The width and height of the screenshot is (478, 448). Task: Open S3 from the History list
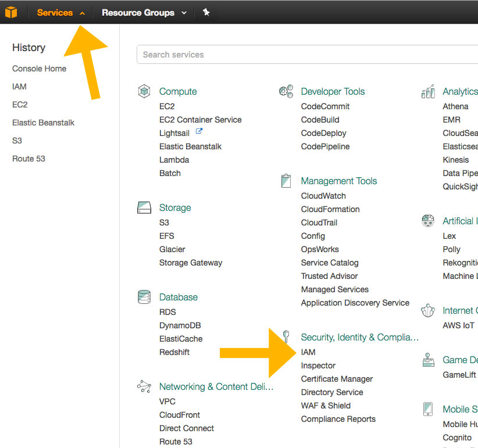[x=17, y=141]
